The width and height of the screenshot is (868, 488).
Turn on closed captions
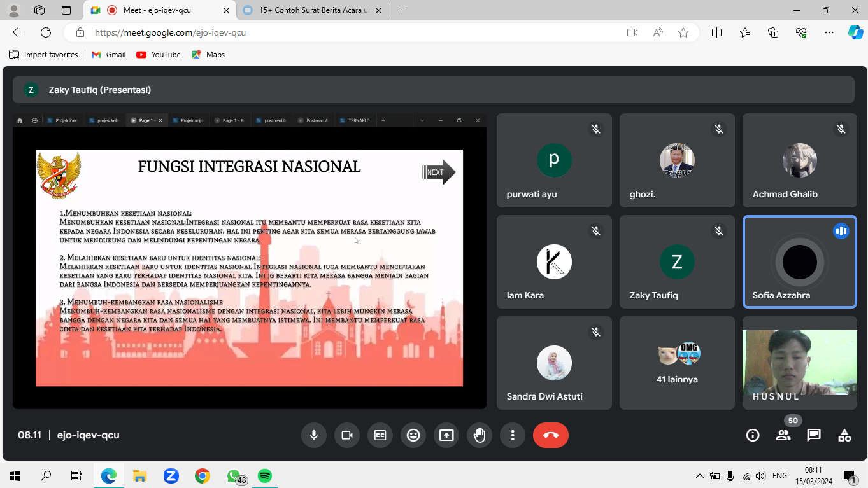click(x=380, y=435)
